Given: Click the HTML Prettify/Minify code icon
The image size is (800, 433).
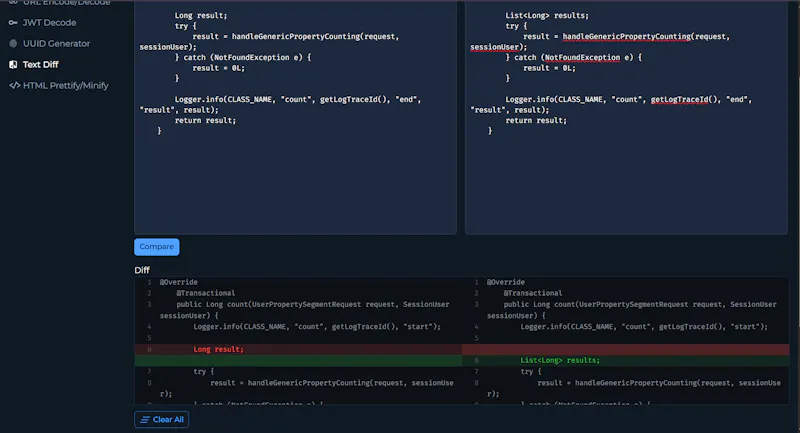Looking at the screenshot, I should click(x=15, y=85).
